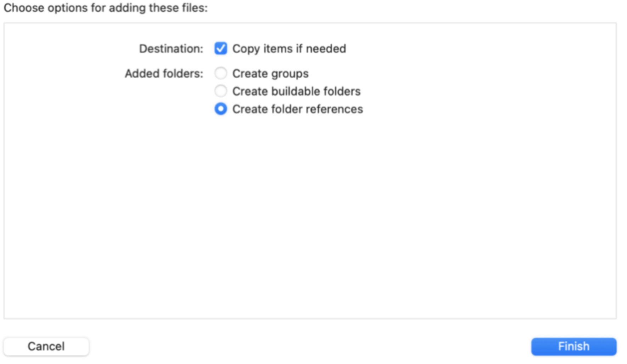Select the Create folder references radio circle
The image size is (627, 364).
click(x=221, y=109)
